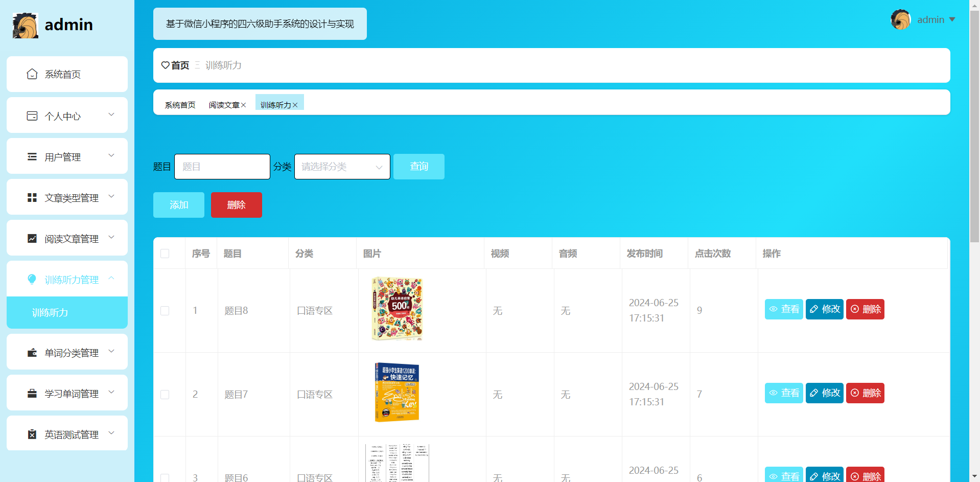Click 查看 for row 题目8

coord(784,309)
